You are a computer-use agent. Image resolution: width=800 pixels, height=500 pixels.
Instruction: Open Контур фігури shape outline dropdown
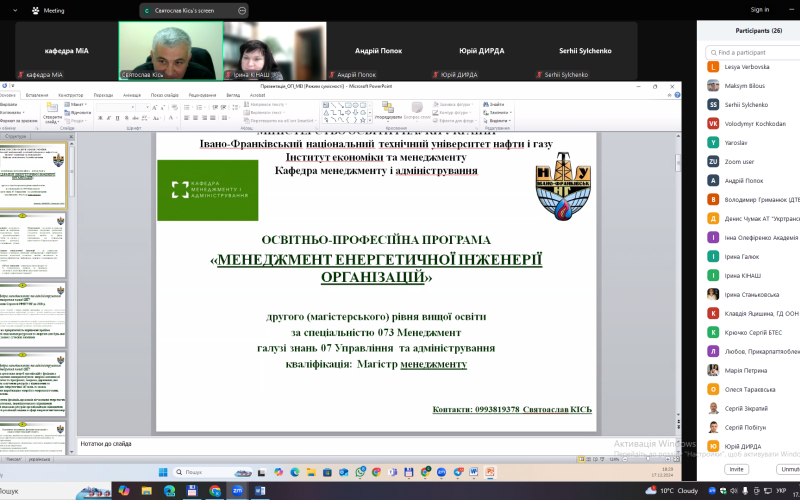pos(451,112)
